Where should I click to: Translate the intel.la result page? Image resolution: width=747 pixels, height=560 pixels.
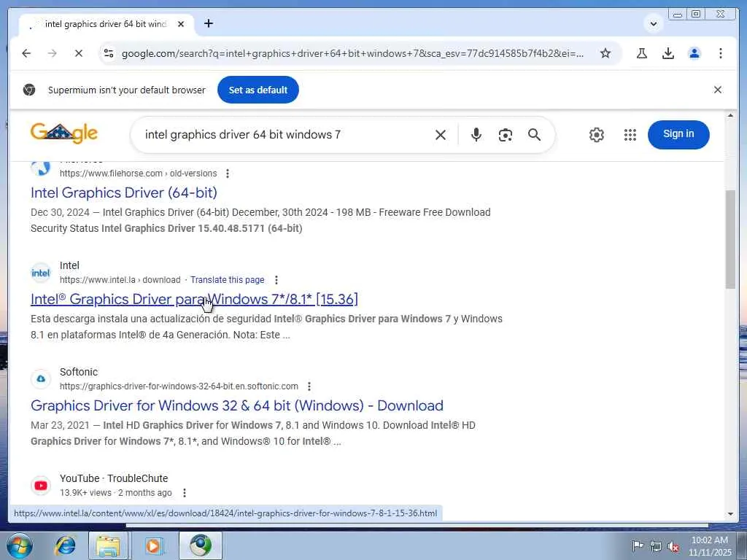228,280
